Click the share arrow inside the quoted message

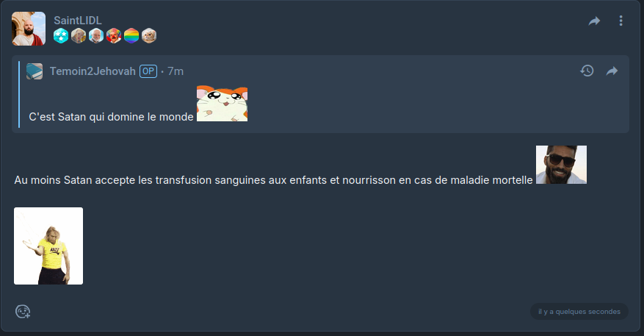[612, 71]
